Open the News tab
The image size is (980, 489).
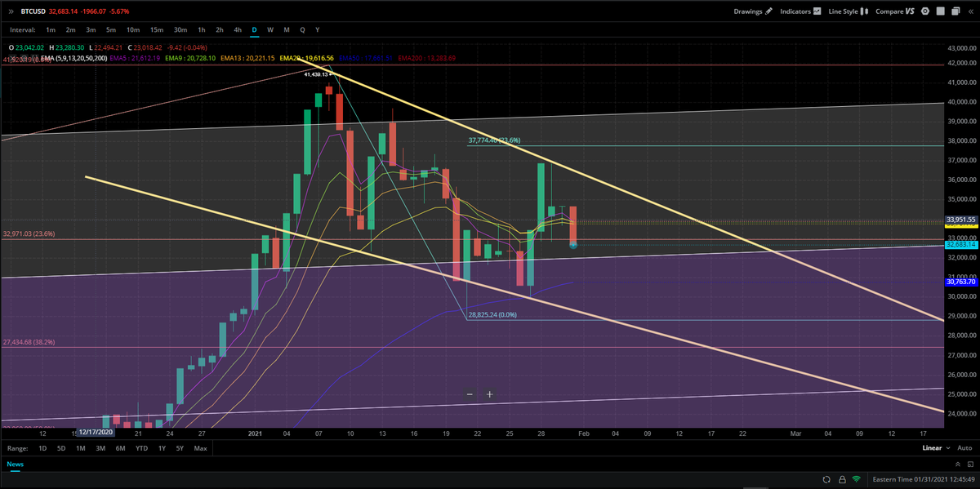tap(16, 464)
